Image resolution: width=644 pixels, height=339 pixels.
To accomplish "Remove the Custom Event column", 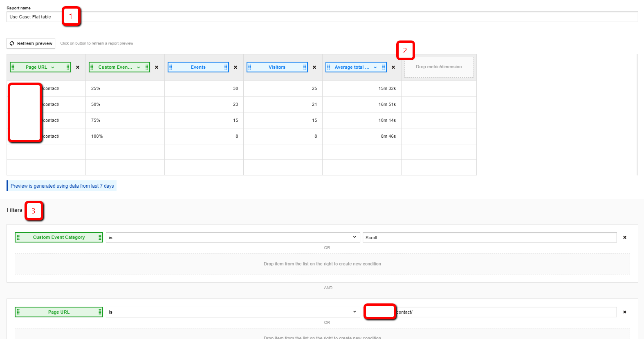I will (x=157, y=67).
